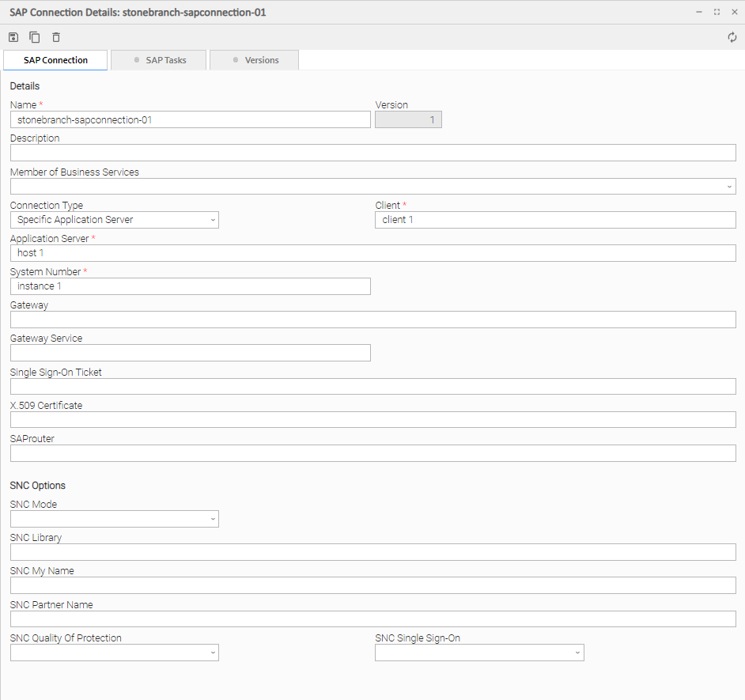Click the Save icon in the toolbar

pos(13,37)
